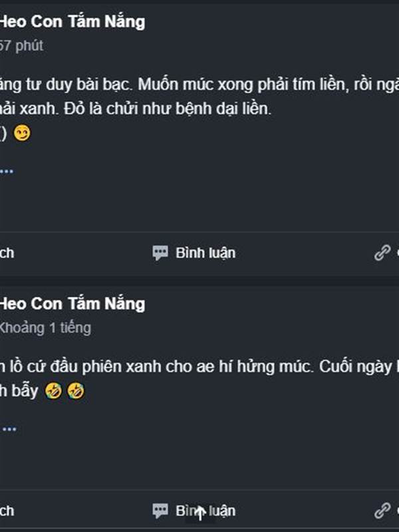Select the Bình luận label on the 57 phút post

click(205, 253)
